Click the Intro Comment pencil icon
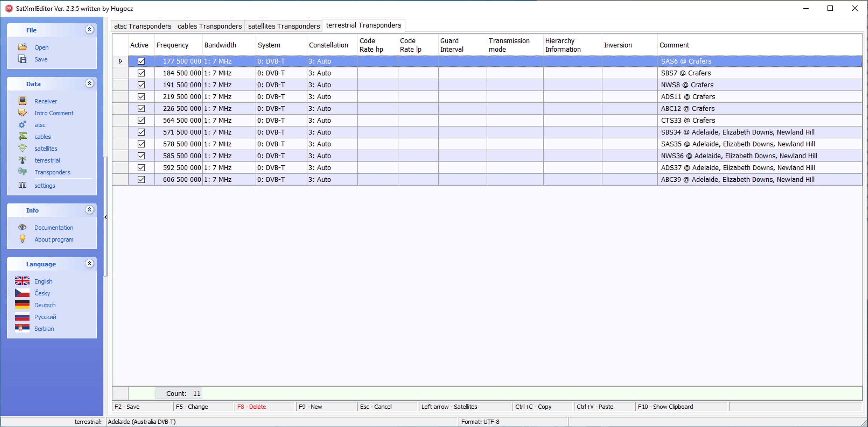The height and width of the screenshot is (427, 868). [x=22, y=112]
